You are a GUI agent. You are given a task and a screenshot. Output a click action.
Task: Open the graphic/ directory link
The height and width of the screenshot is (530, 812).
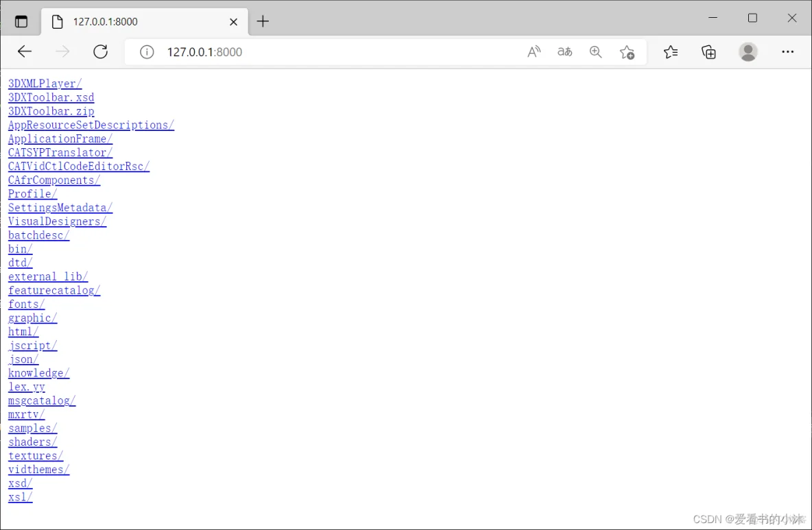33,318
